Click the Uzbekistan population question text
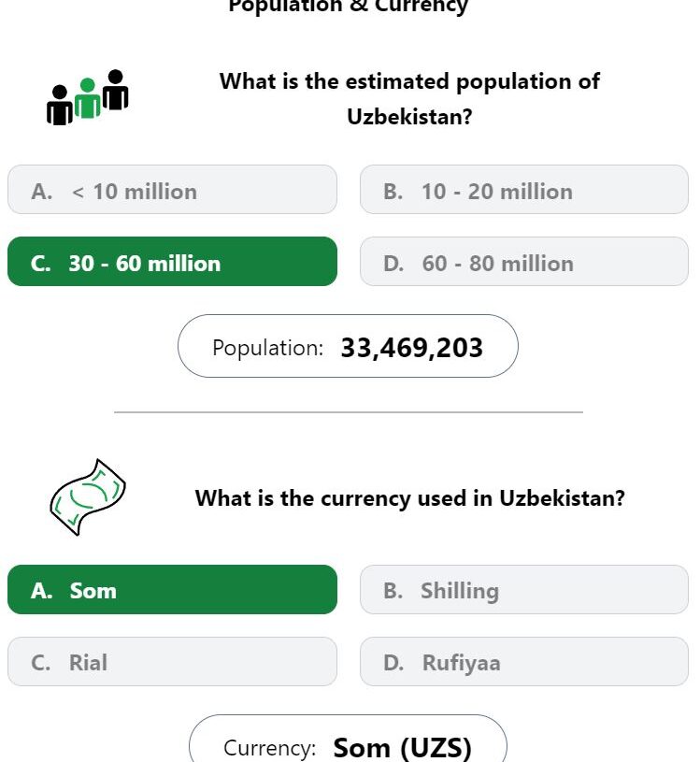700x762 pixels. tap(409, 99)
